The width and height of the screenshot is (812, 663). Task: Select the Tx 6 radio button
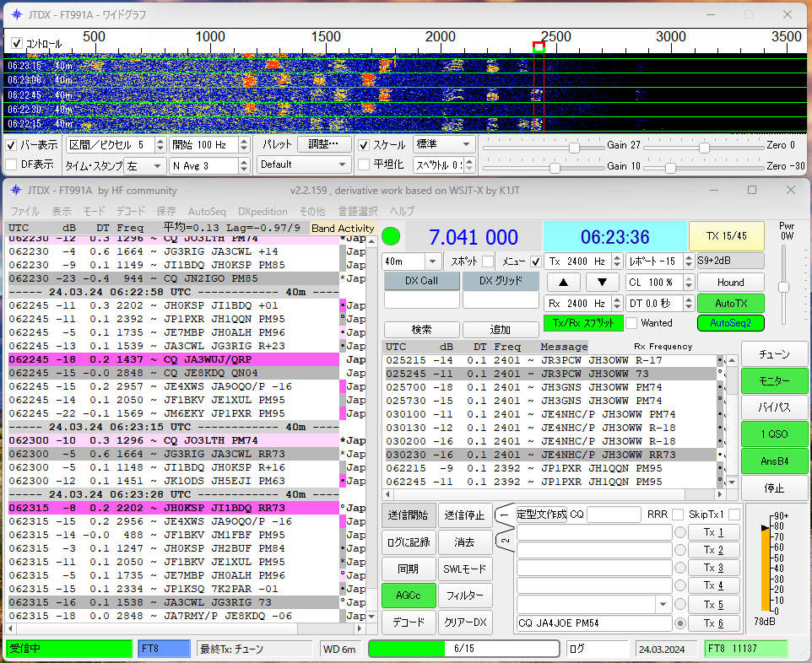tap(680, 623)
